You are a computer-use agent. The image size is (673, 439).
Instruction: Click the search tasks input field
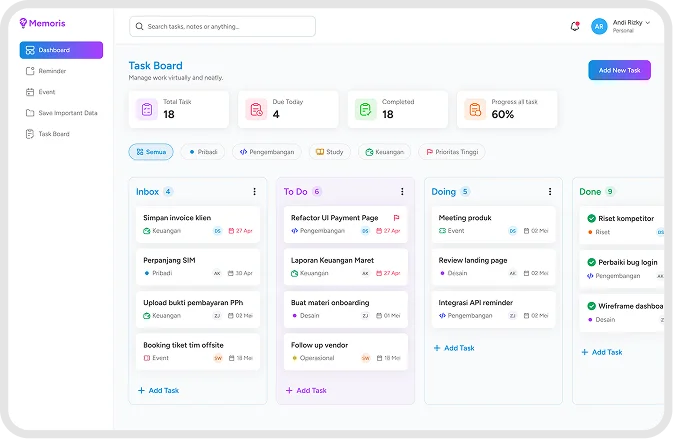(222, 26)
